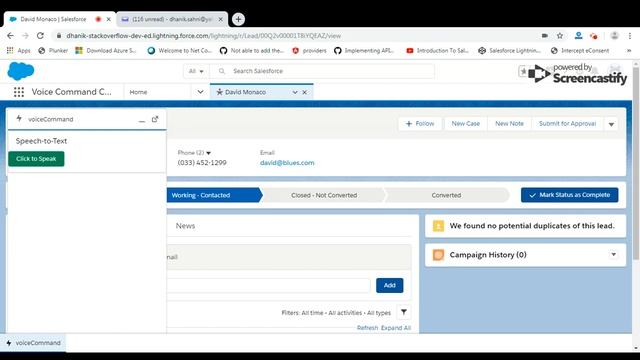This screenshot has width=640, height=360.
Task: Open the Home tab navigation dropdown
Action: 200,92
